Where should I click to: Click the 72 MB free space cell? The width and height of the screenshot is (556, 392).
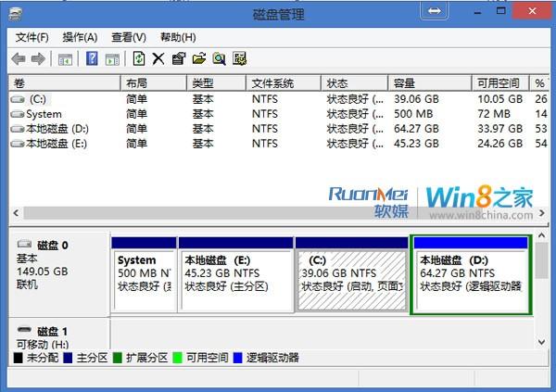494,114
